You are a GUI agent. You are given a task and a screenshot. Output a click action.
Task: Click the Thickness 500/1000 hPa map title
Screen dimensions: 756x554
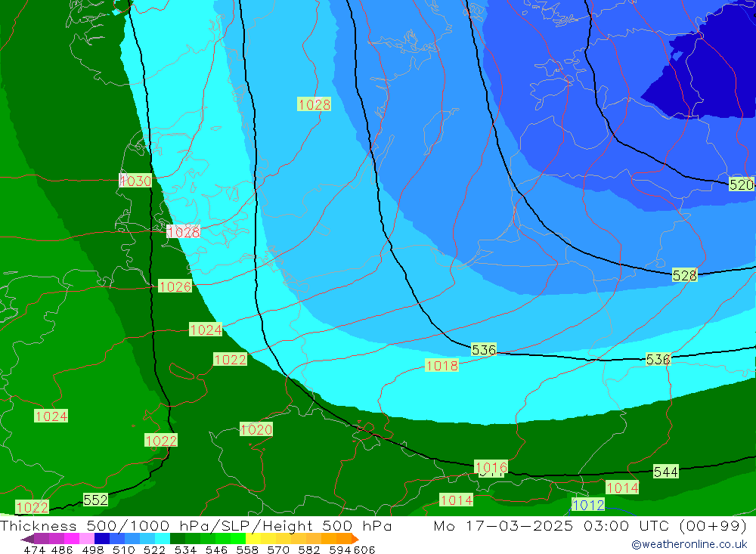[196, 525]
